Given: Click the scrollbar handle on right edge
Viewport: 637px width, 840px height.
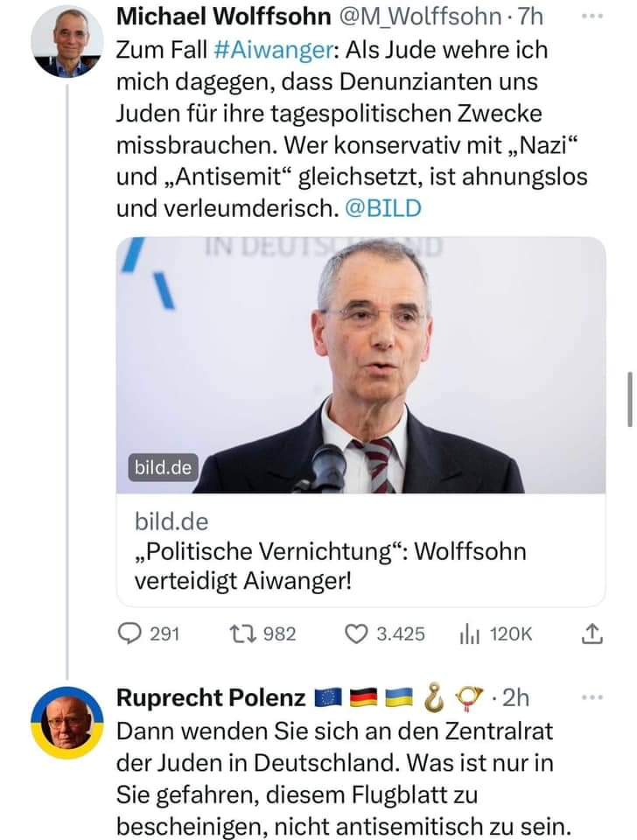Looking at the screenshot, I should click(x=629, y=396).
